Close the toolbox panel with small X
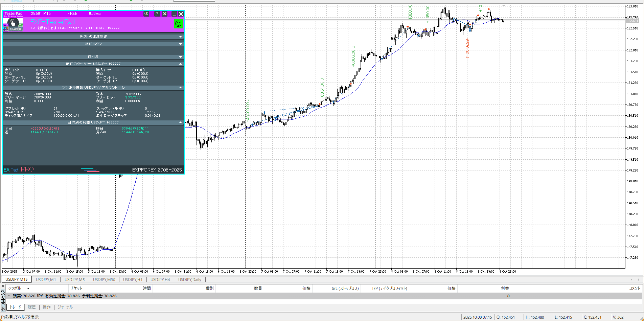 [x=3, y=286]
